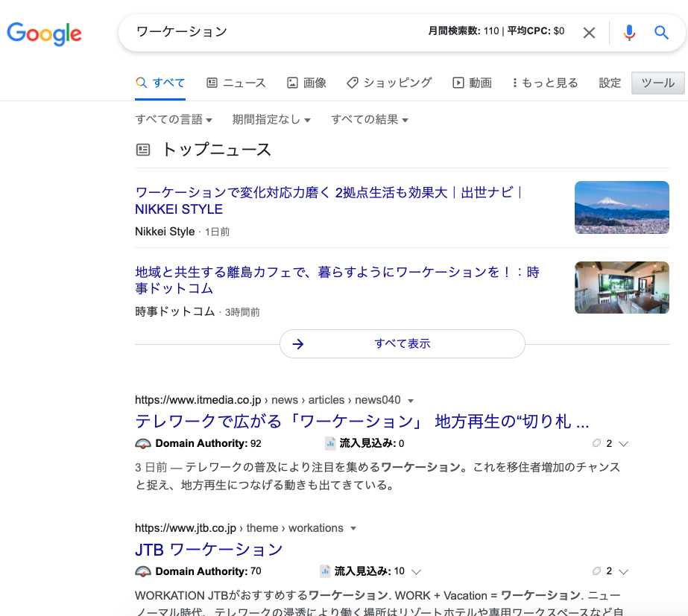Clear the search box with X icon

pyautogui.click(x=589, y=32)
